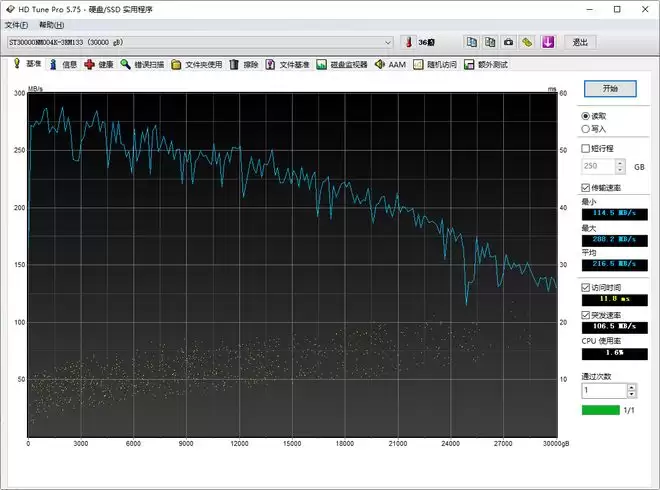Click the 退出 exit button

click(579, 42)
